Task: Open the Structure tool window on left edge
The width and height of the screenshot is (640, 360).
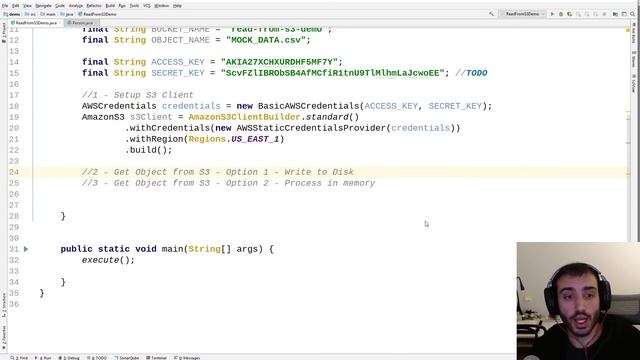Action: (x=4, y=306)
